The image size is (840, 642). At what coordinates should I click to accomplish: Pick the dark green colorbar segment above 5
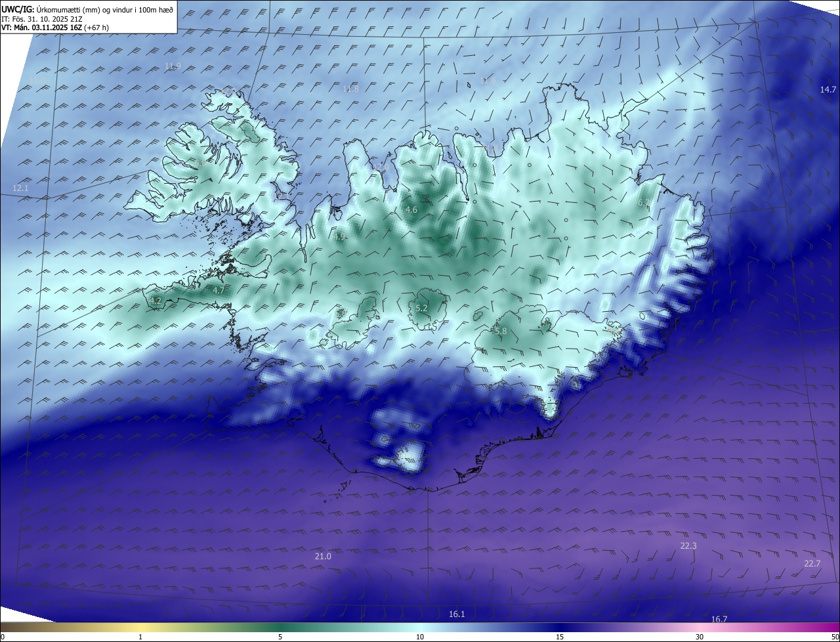280,628
